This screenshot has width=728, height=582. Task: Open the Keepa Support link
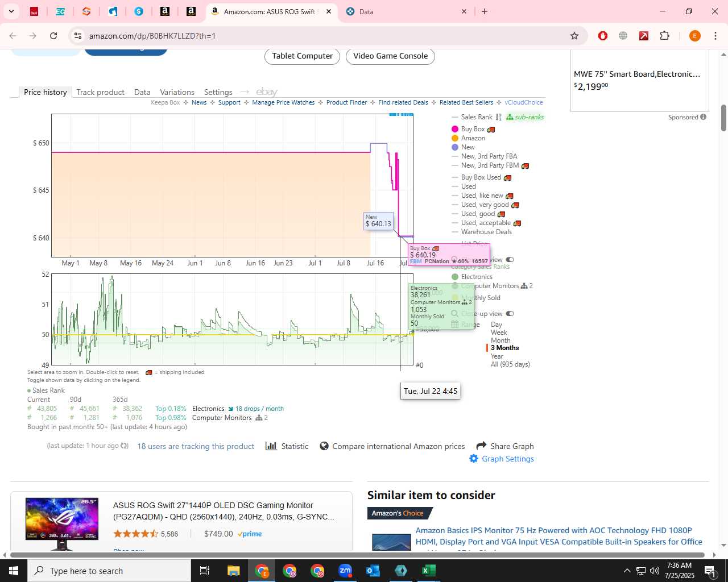[229, 102]
